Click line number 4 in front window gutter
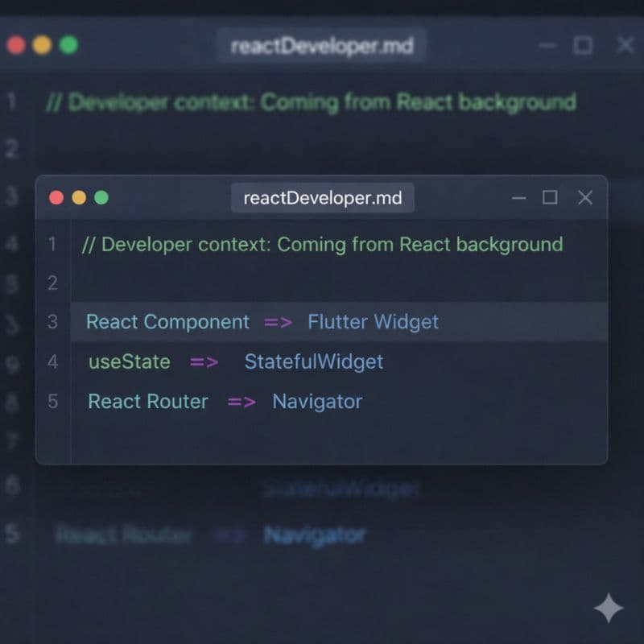Screen dimensions: 644x644 tap(52, 361)
